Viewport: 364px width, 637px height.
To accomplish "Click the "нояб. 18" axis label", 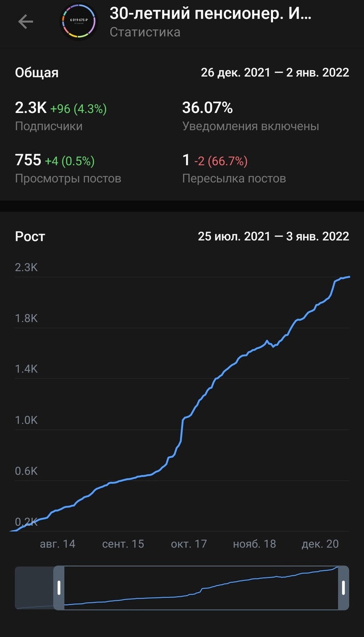I will tap(254, 544).
